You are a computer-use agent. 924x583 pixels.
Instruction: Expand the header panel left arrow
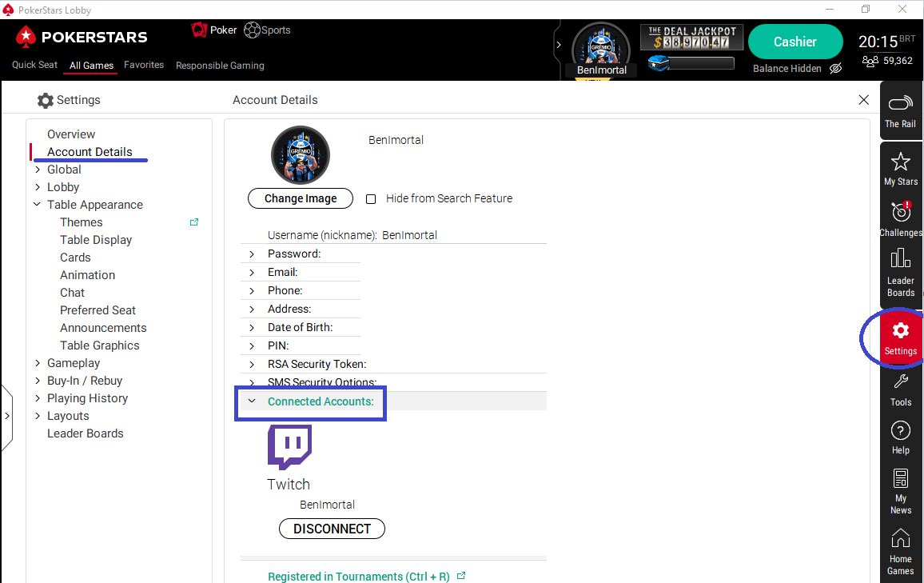(559, 45)
